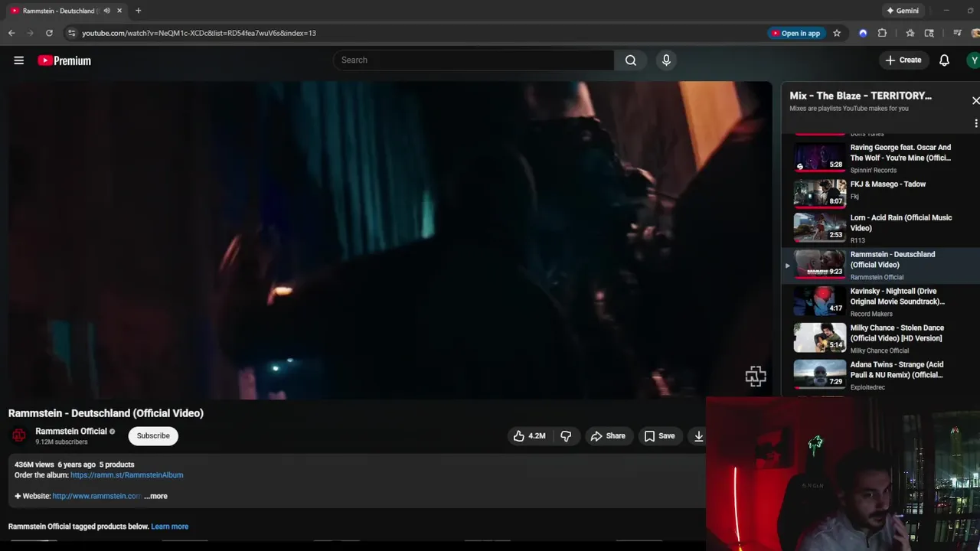Click the Create button
Viewport: 980px width, 551px height.
point(903,60)
